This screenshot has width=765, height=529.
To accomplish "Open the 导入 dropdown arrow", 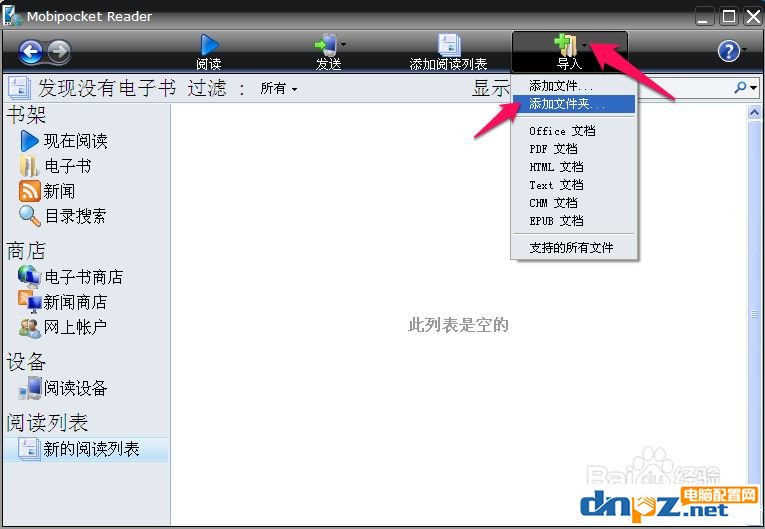I will coord(584,45).
